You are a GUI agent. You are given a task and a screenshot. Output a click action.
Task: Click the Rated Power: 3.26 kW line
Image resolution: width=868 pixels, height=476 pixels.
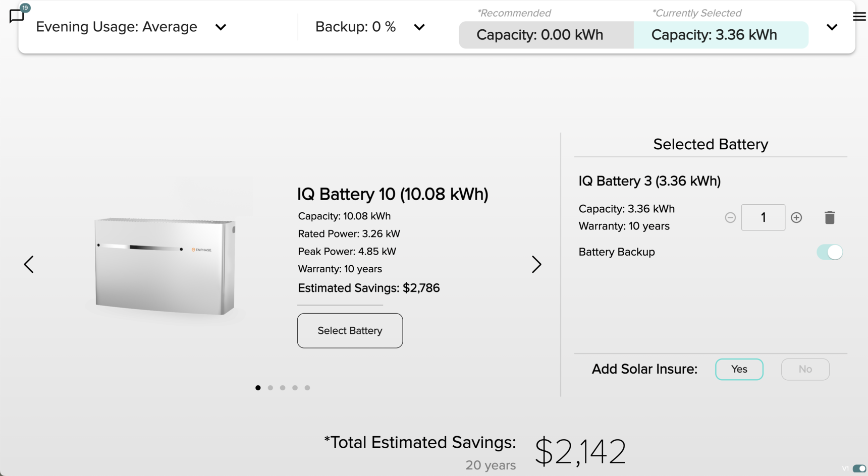click(349, 233)
